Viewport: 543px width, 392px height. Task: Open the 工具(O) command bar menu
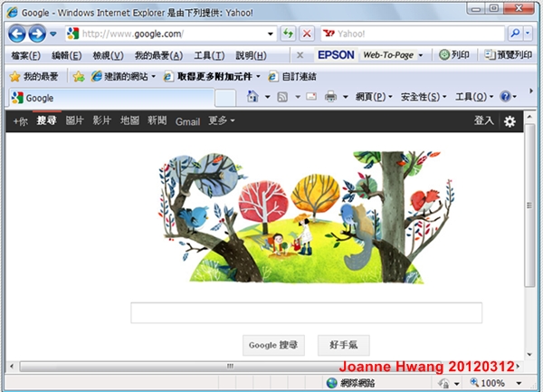point(474,97)
